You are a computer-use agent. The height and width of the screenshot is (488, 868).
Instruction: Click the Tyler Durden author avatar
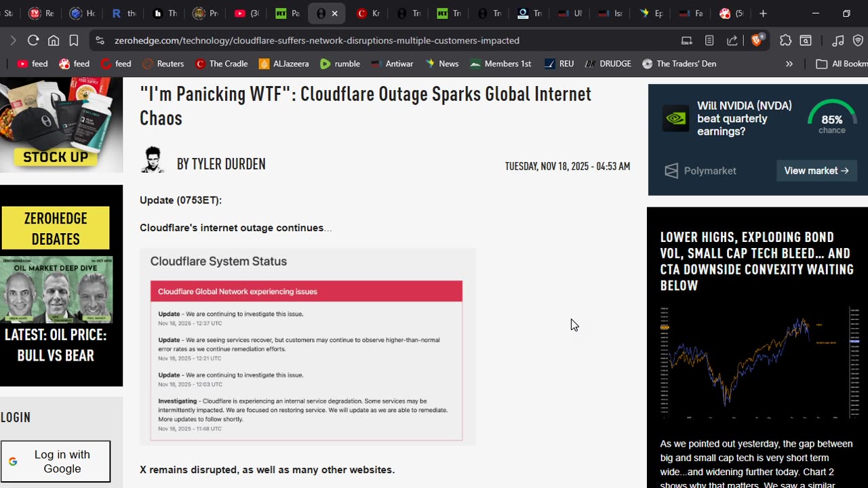(x=153, y=160)
